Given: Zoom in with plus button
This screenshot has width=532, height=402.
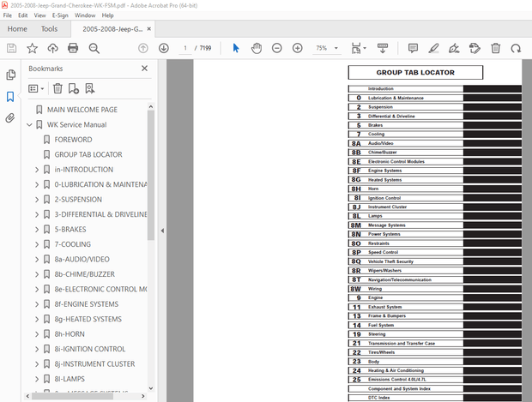Looking at the screenshot, I should click(x=298, y=48).
